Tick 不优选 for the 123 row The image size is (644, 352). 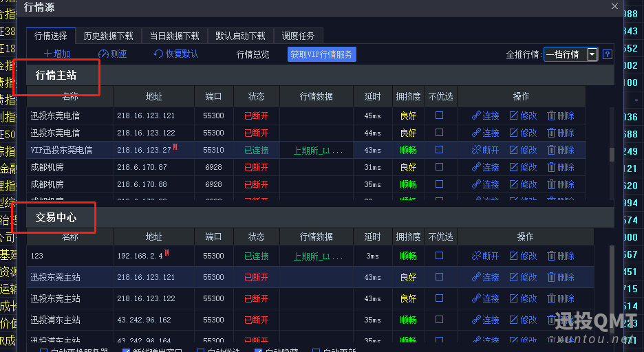(439, 256)
